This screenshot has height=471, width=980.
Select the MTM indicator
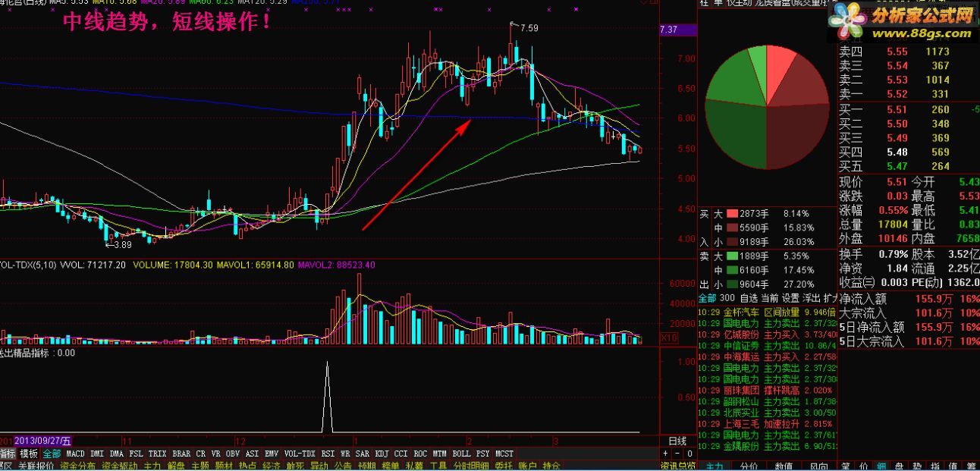[x=440, y=454]
